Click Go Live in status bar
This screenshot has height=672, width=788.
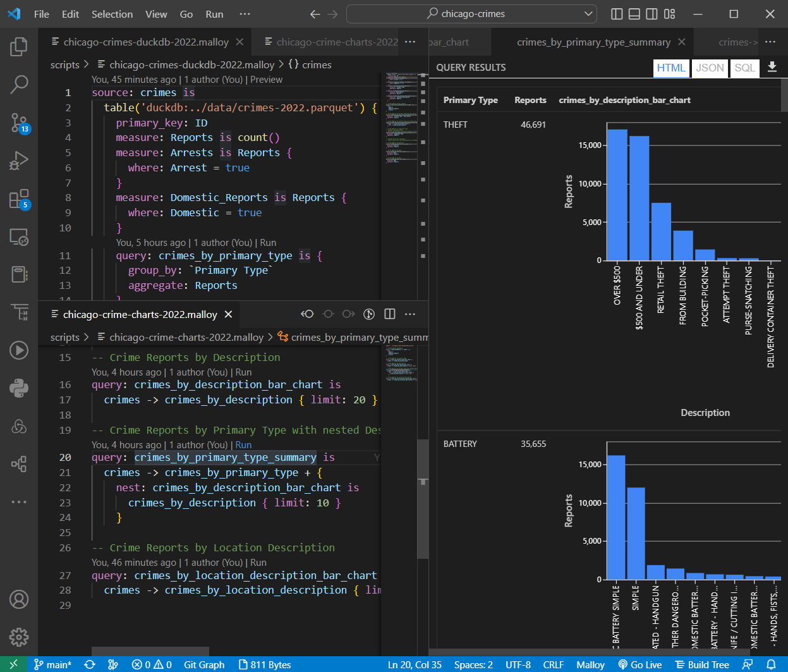point(640,664)
